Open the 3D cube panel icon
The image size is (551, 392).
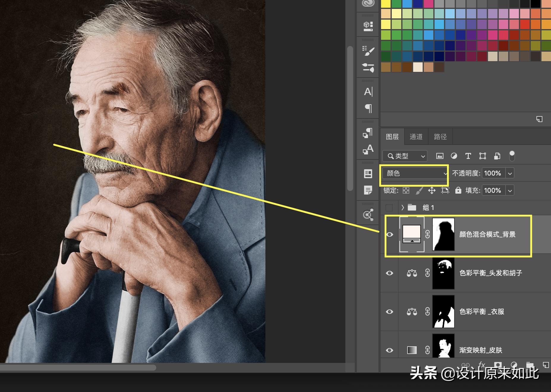(368, 26)
